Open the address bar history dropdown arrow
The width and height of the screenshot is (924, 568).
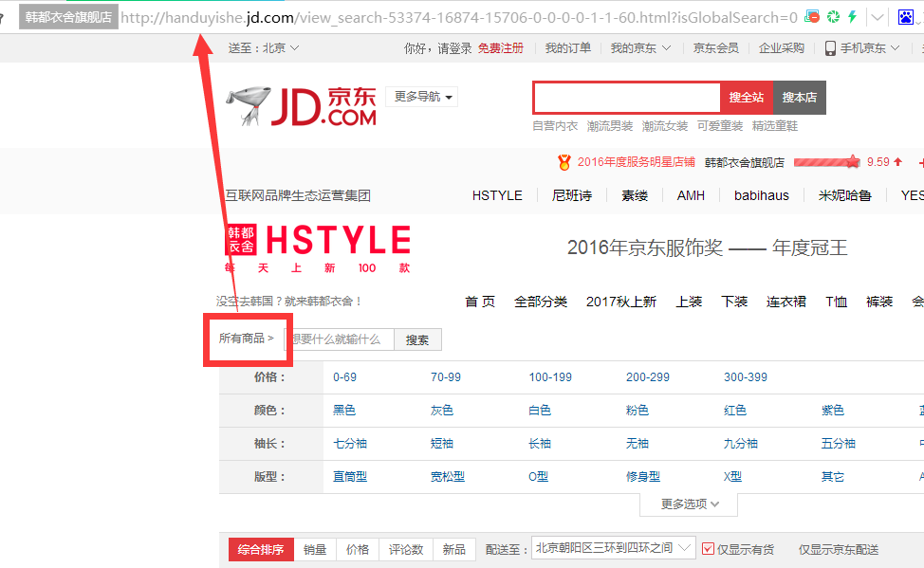[x=877, y=17]
